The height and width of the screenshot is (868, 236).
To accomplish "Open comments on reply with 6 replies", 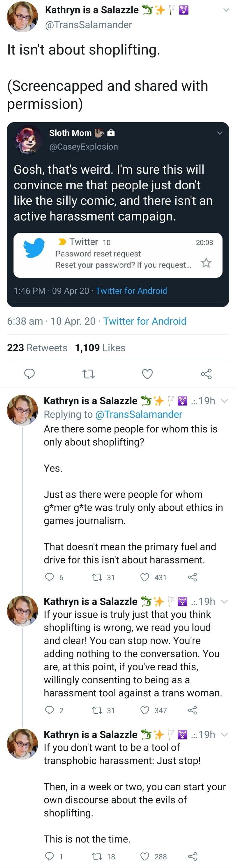I will pos(49,577).
